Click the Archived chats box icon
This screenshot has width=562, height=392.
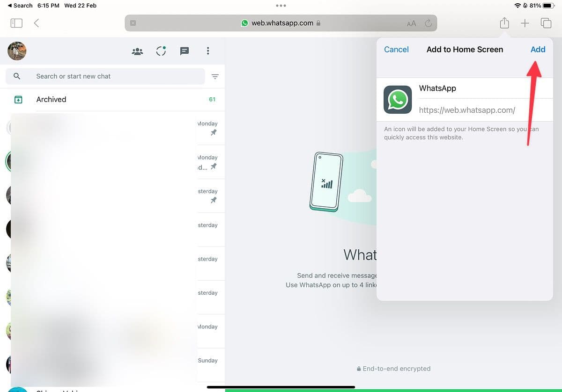click(x=18, y=99)
